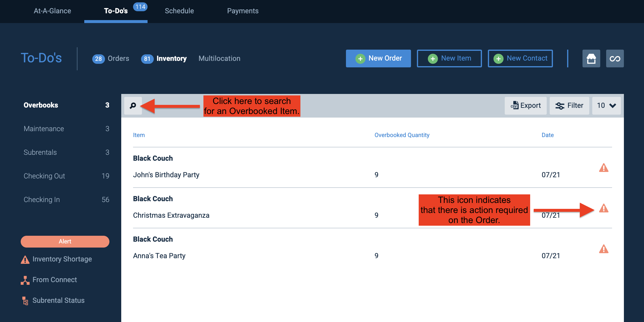The height and width of the screenshot is (322, 644).
Task: Click the Inventory Shortage alert triangle icon
Action: point(25,259)
